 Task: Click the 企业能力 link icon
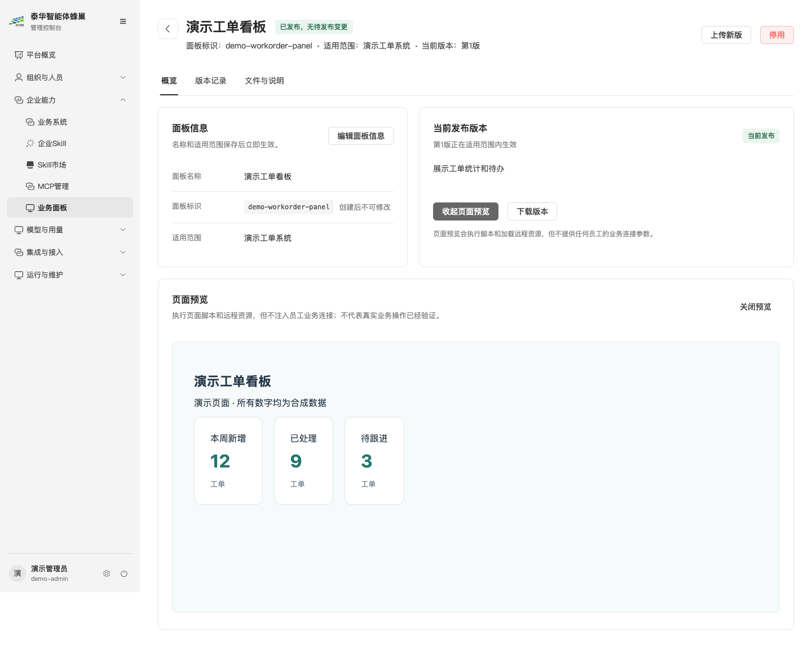click(x=19, y=100)
